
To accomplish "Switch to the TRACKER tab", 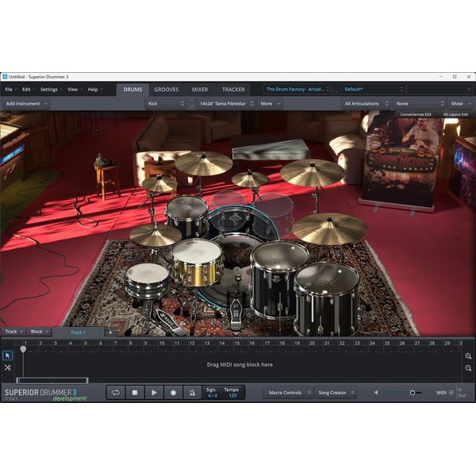I will click(233, 89).
